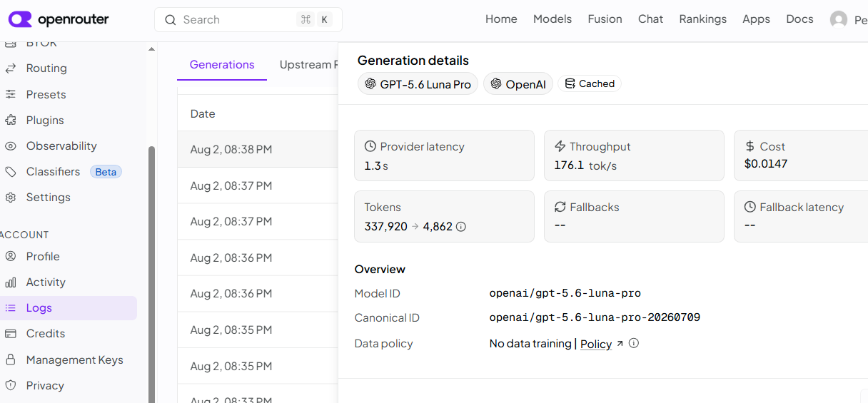Go to Observability in sidebar
Viewport: 868px width, 403px height.
(61, 146)
